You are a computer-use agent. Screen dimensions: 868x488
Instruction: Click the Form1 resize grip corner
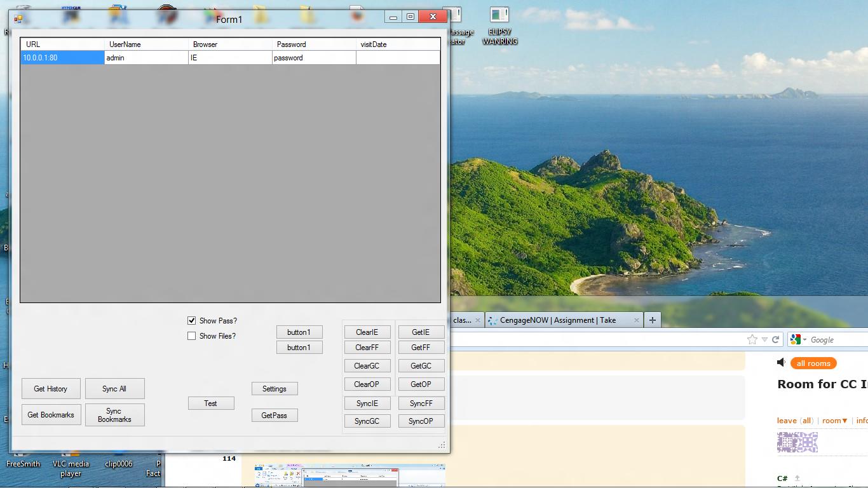442,445
